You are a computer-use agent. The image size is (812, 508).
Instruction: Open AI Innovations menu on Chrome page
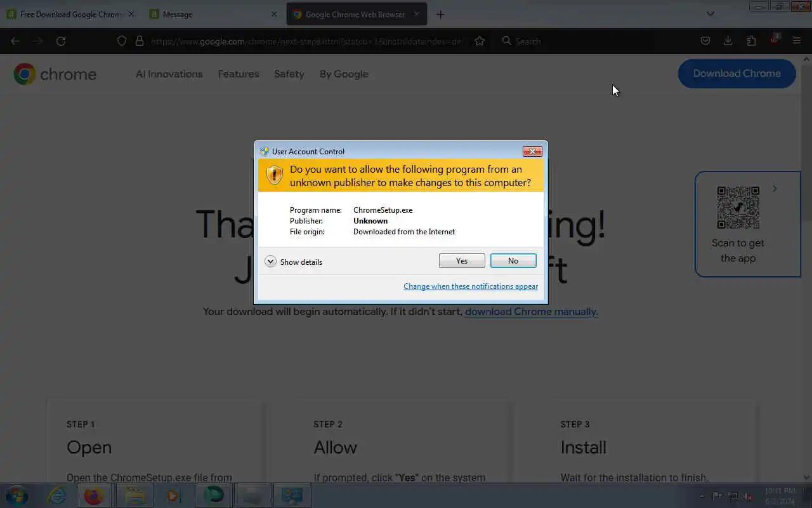(x=169, y=74)
